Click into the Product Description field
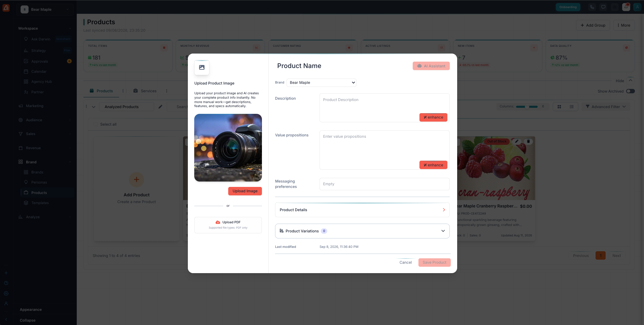 (x=384, y=108)
